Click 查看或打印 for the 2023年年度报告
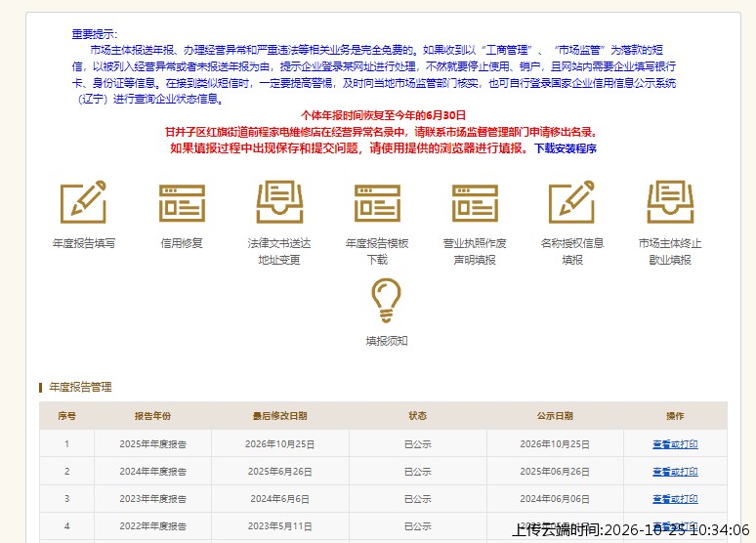 675,499
